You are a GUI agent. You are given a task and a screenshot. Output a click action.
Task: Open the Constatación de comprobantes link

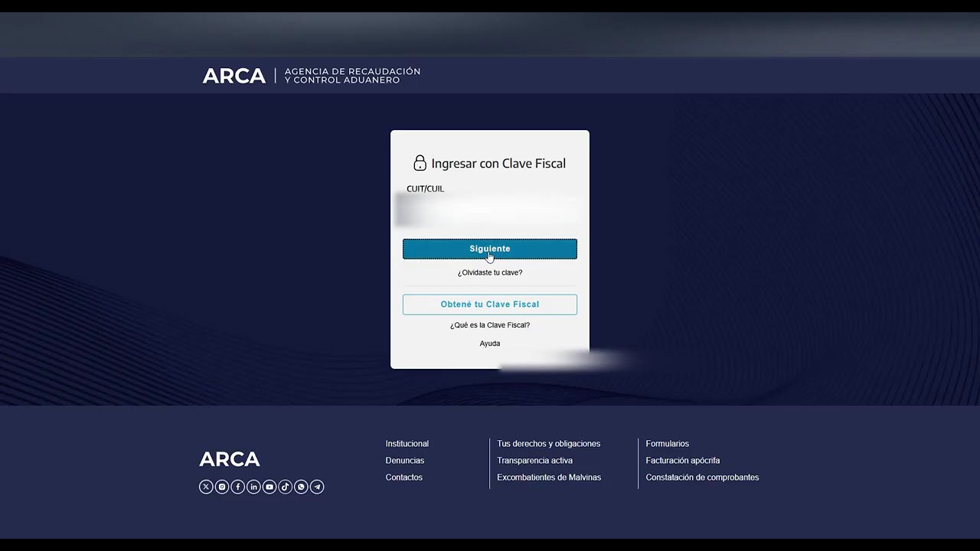(x=702, y=478)
